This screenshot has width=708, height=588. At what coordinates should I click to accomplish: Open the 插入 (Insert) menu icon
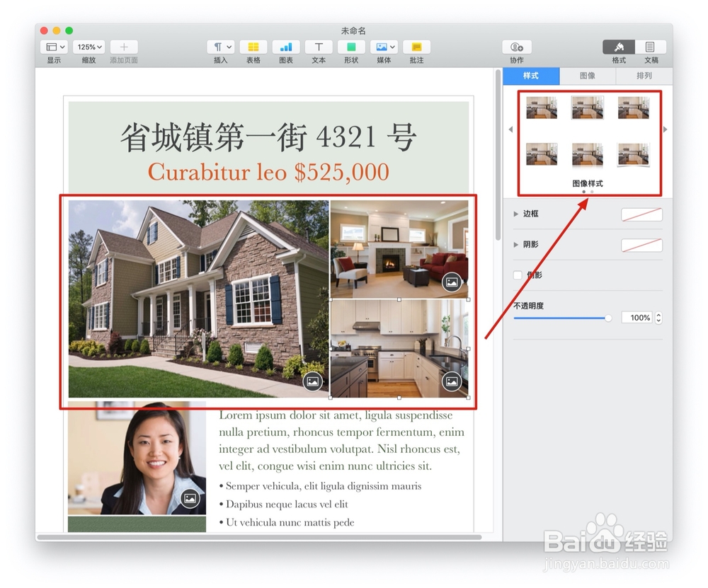[x=220, y=47]
